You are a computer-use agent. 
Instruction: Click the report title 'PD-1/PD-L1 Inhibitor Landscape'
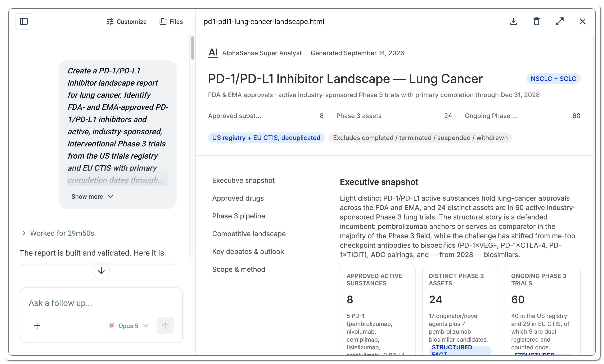[x=345, y=79]
